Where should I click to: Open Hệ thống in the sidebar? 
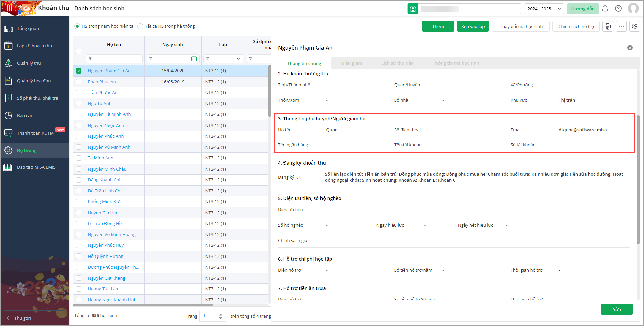(35, 150)
